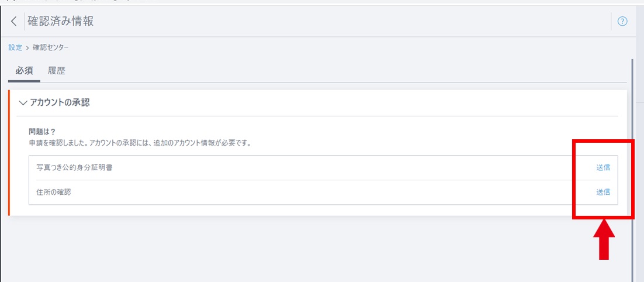Select the 写真つき公的身分証明書 row label

[74, 167]
